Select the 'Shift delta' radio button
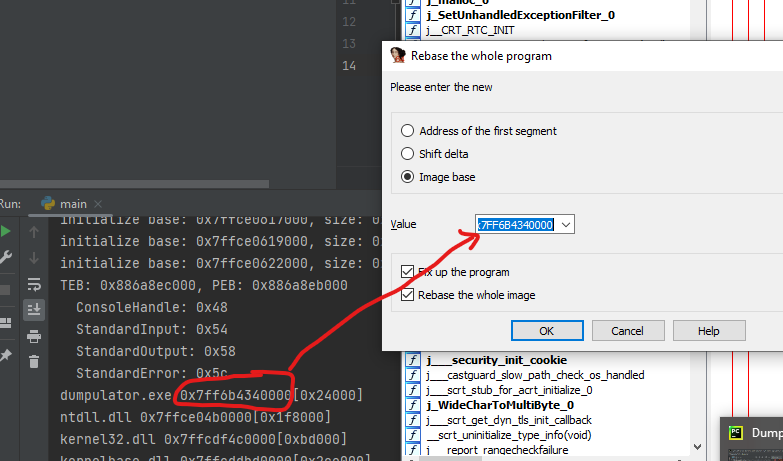This screenshot has height=461, width=783. (406, 154)
